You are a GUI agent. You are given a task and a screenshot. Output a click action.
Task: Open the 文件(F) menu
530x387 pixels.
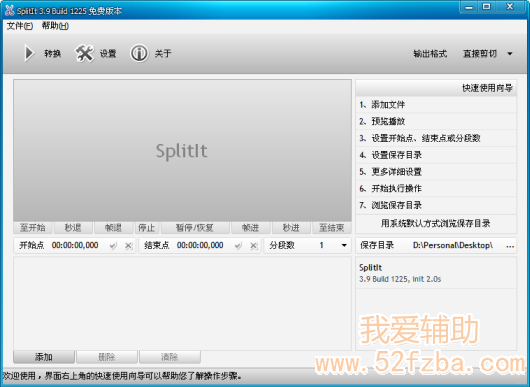(x=20, y=26)
